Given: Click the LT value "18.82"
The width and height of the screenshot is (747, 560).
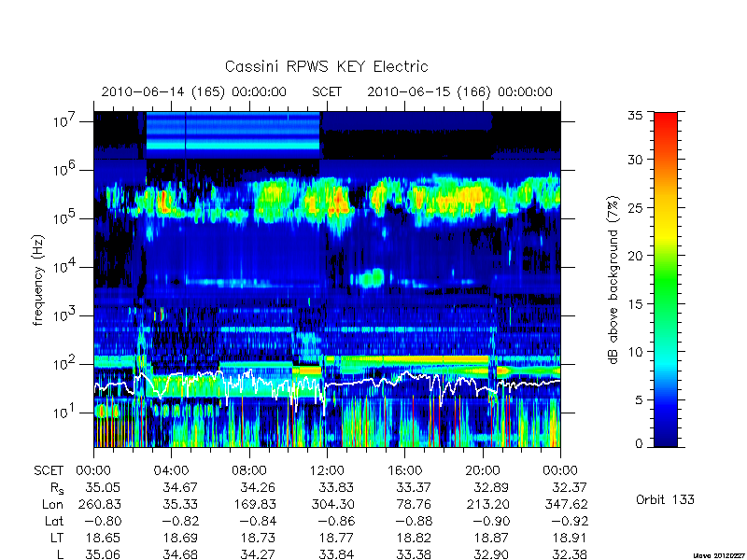Looking at the screenshot, I should click(x=413, y=538).
